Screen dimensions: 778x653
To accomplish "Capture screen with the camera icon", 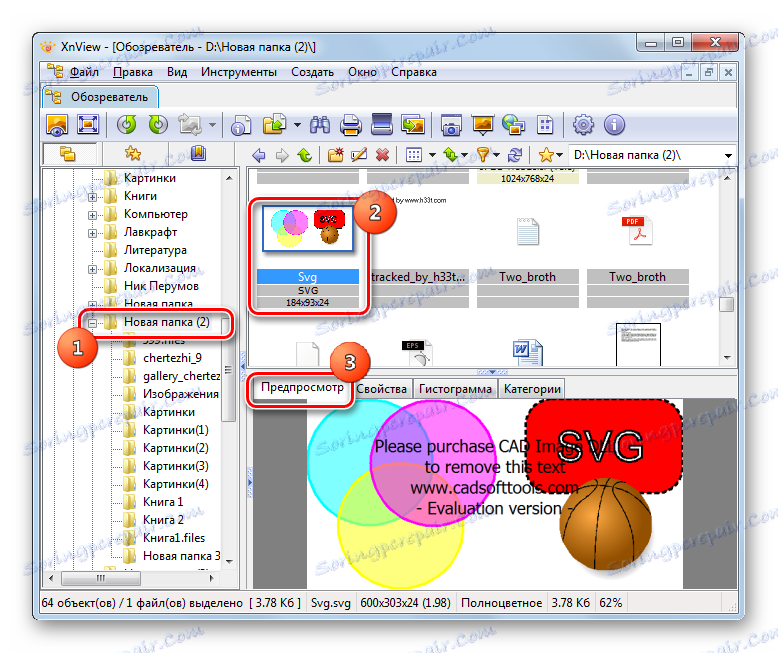I will pyautogui.click(x=451, y=125).
